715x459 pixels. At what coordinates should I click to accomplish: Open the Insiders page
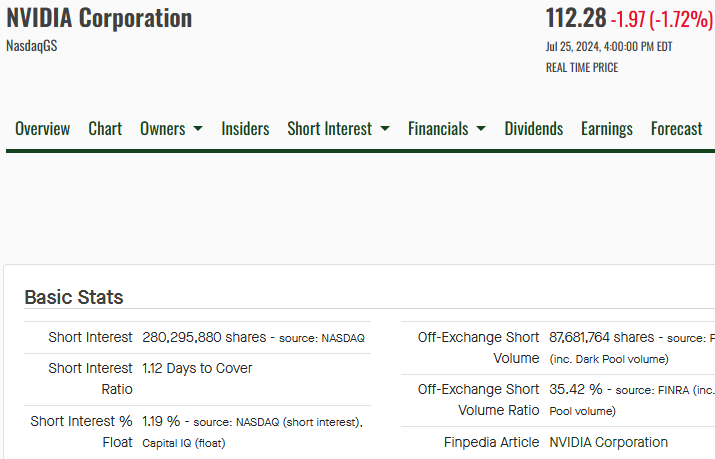pyautogui.click(x=245, y=129)
